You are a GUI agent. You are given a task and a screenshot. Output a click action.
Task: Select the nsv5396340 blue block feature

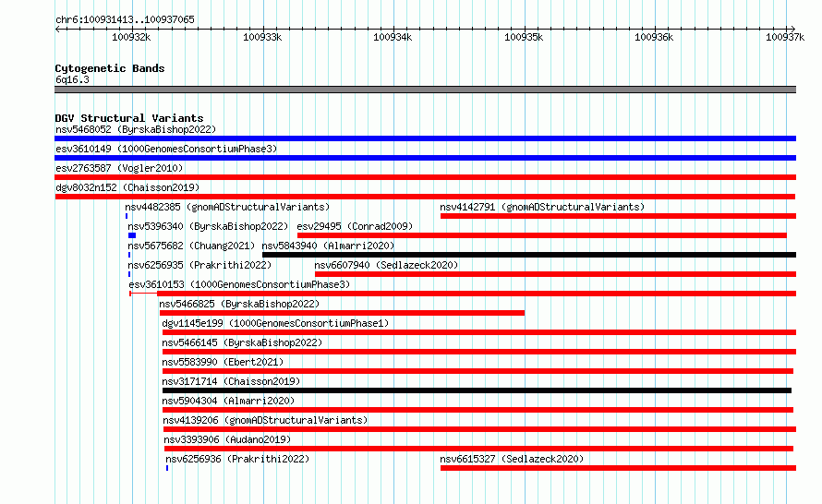click(x=132, y=235)
